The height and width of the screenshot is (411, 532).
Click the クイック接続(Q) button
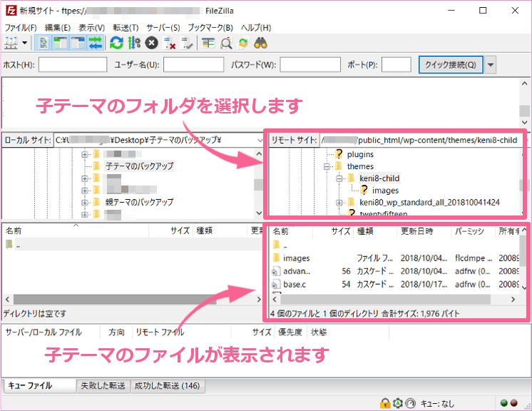click(x=451, y=64)
